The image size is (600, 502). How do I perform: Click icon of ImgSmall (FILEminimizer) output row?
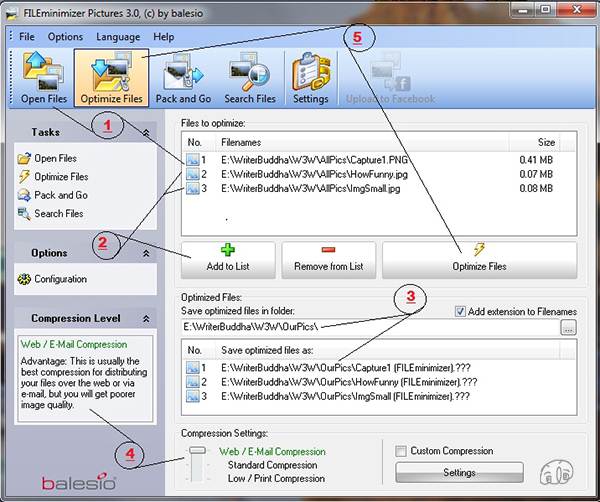(193, 396)
